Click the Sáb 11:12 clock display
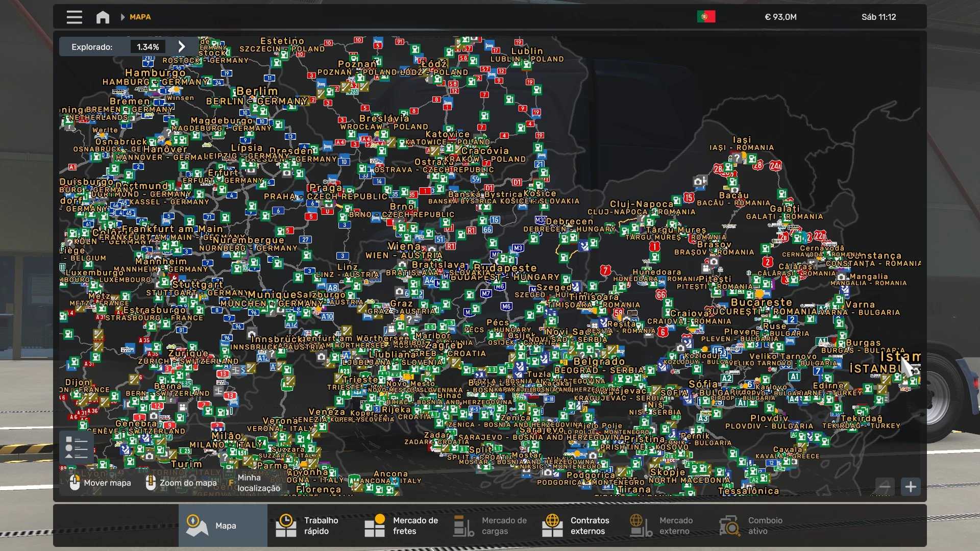 coord(878,17)
